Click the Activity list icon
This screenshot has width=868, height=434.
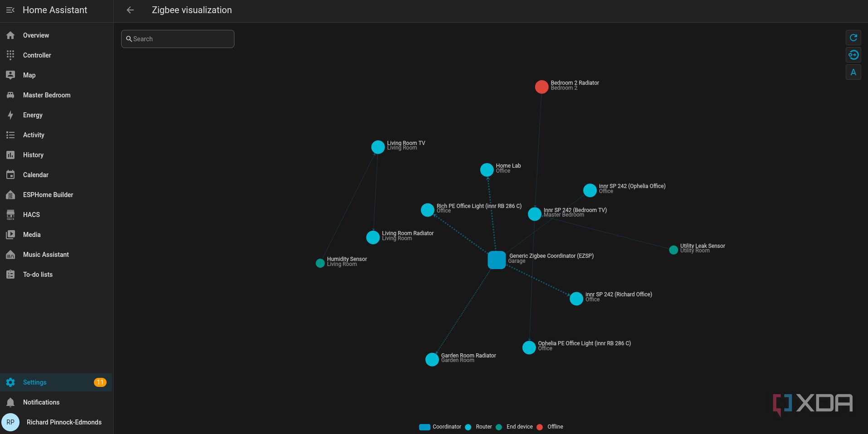tap(10, 135)
